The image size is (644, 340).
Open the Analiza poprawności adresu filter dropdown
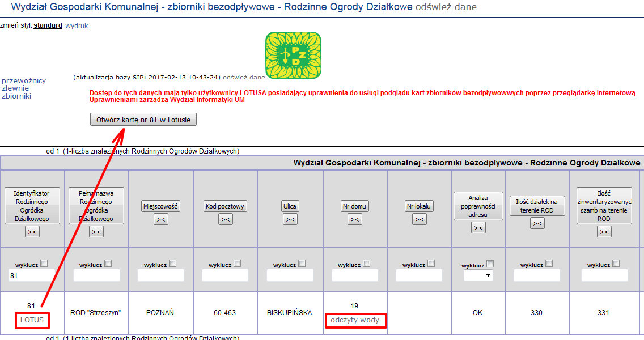tap(478, 275)
